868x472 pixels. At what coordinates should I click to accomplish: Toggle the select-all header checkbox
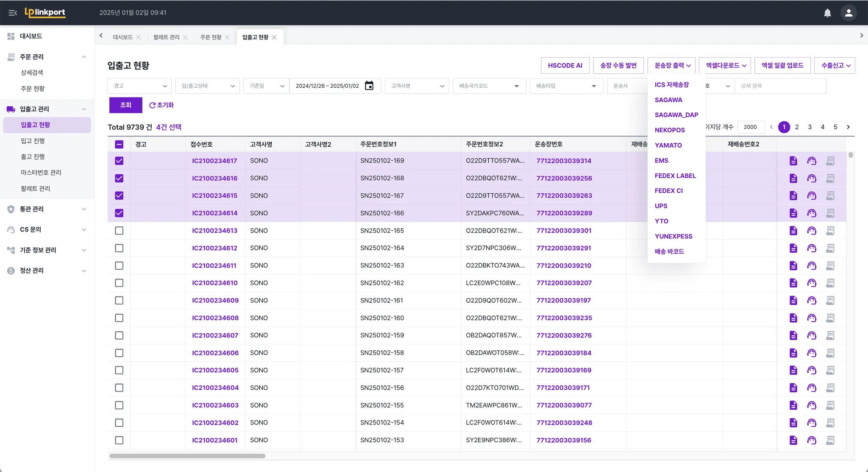[119, 144]
